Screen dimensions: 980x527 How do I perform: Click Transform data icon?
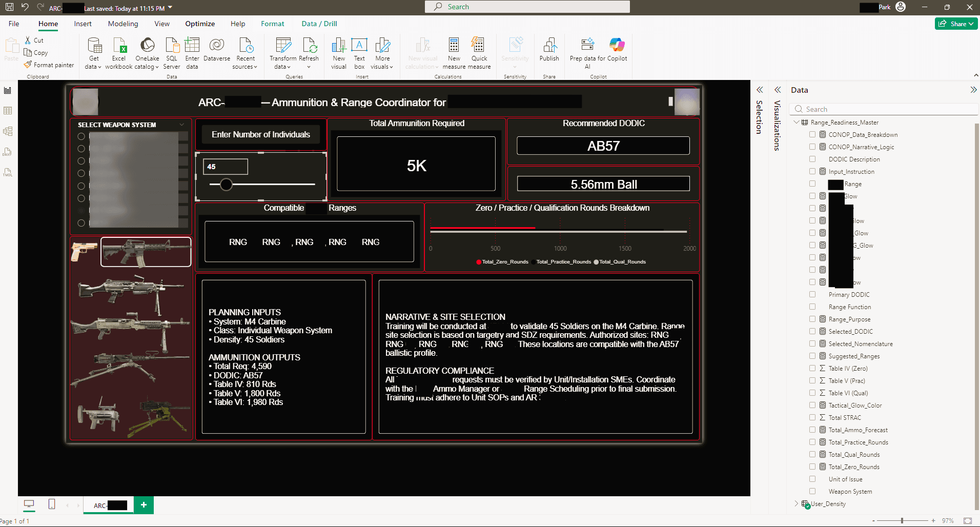[283, 46]
